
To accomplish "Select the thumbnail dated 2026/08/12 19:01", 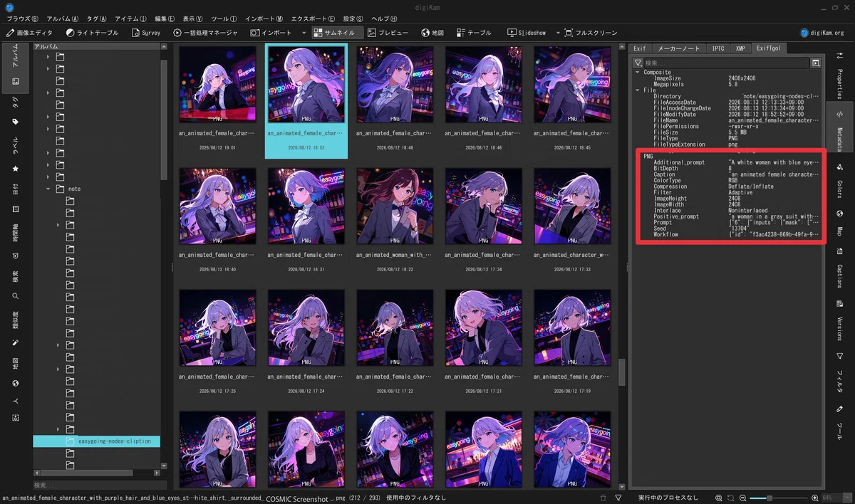I will point(217,100).
